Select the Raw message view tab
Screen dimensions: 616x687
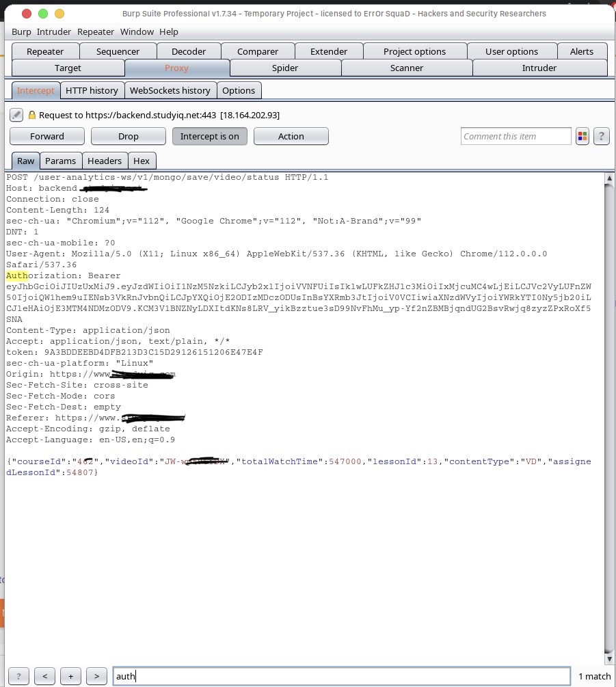[x=25, y=161]
